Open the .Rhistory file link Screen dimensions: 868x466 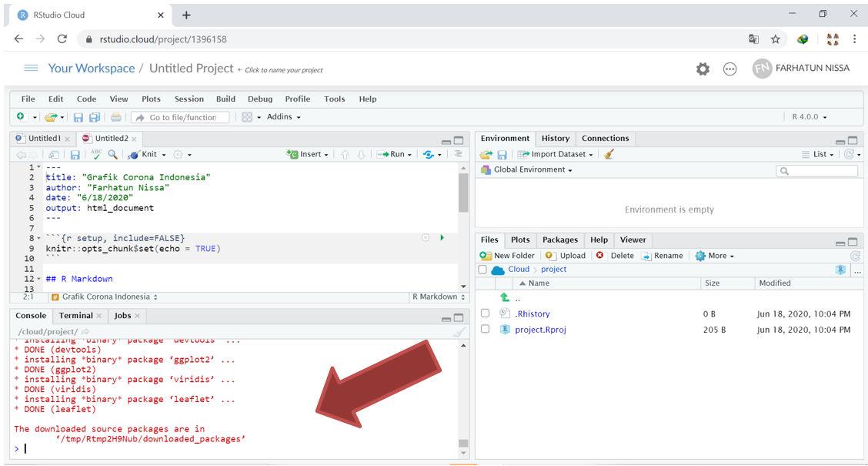coord(532,313)
